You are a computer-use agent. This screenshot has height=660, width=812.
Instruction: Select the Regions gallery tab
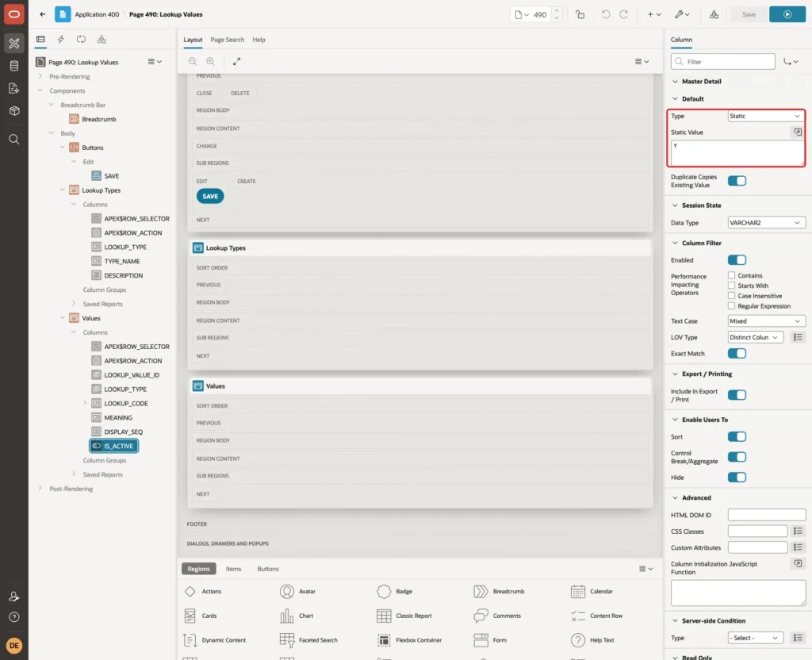tap(198, 569)
